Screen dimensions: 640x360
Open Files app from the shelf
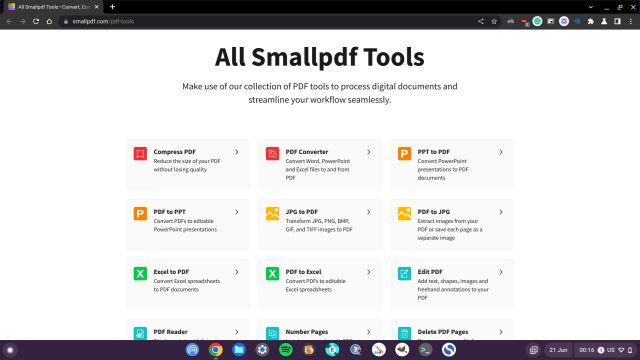239,350
